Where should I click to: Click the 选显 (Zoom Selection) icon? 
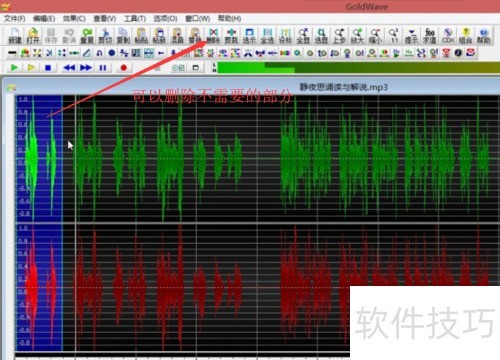[321, 36]
